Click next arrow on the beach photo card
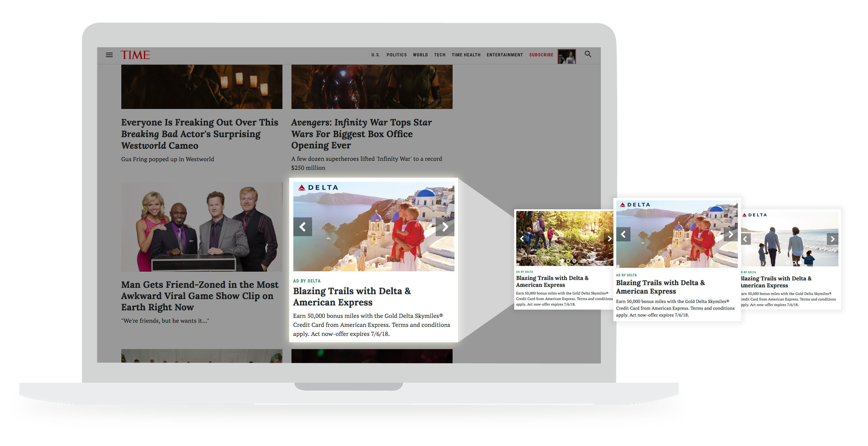The image size is (868, 446). [x=833, y=239]
